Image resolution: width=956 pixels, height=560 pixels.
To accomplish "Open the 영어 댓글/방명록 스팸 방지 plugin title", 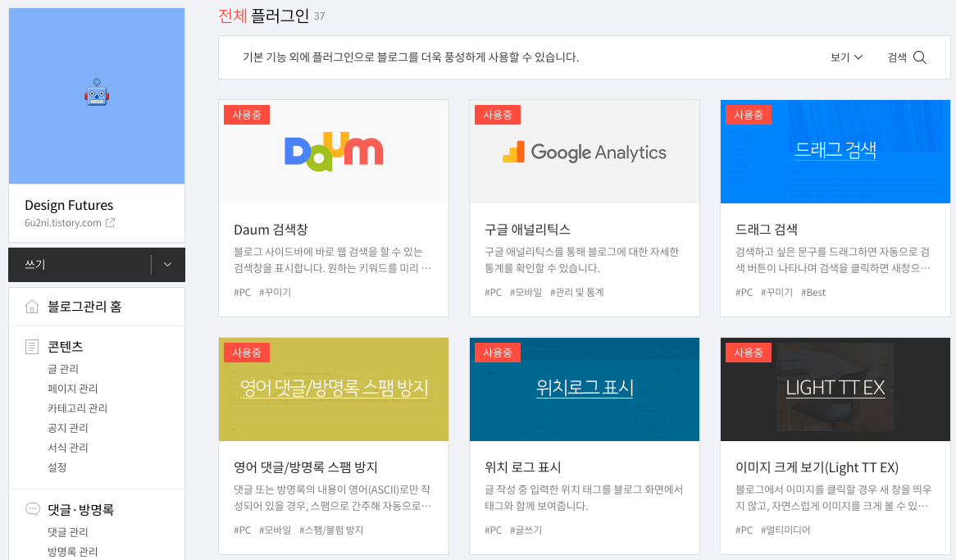I will (306, 467).
